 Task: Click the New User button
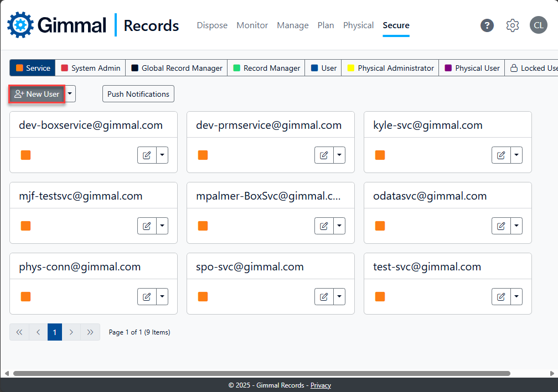point(37,94)
